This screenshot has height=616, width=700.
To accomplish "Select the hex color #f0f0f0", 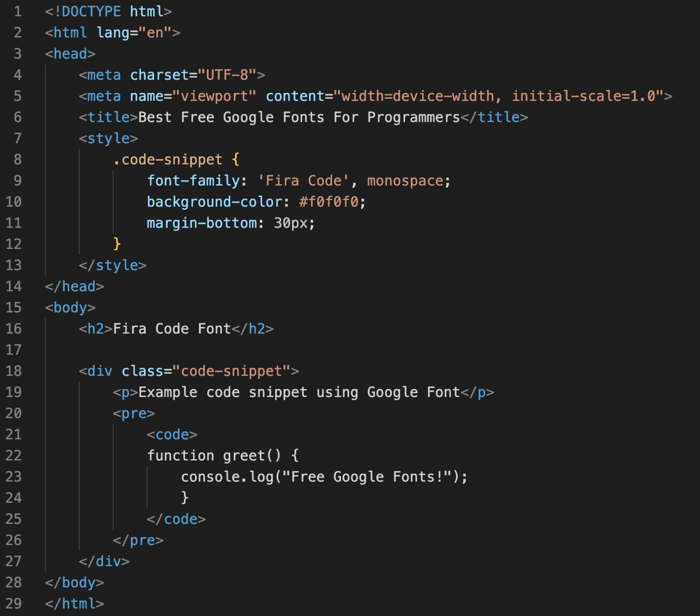I will (329, 202).
